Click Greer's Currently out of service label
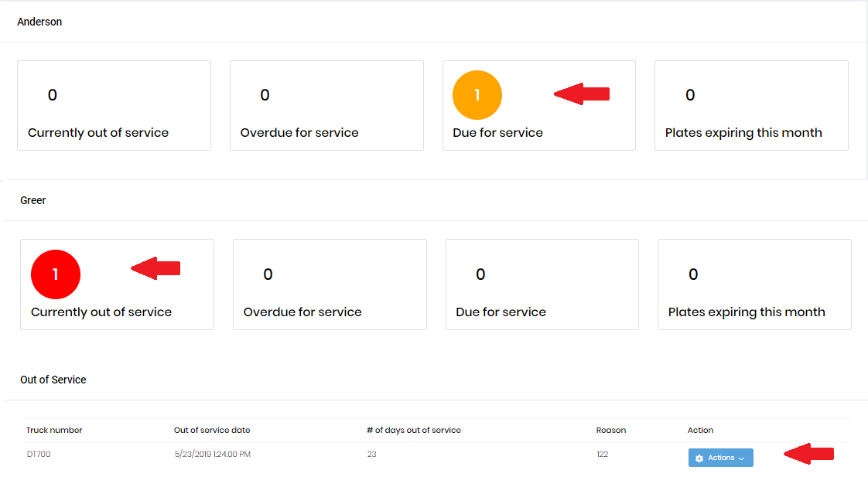The width and height of the screenshot is (868, 477). click(101, 312)
